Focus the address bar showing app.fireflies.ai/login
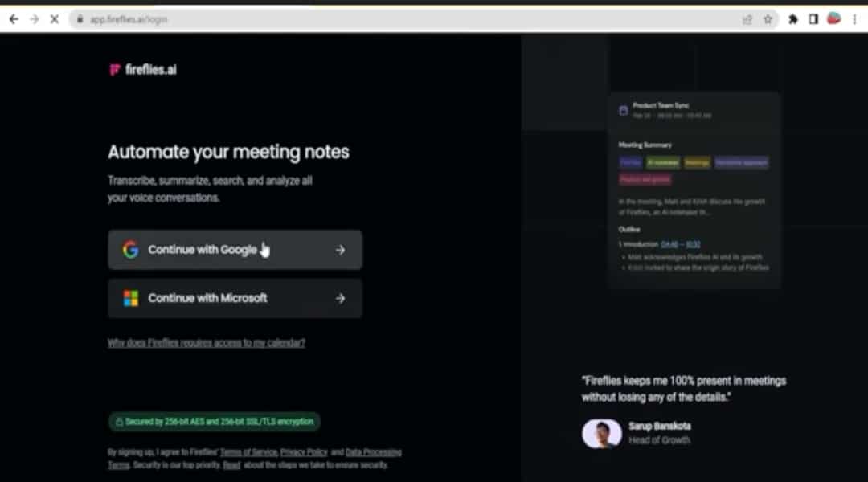This screenshot has width=868, height=482. (x=410, y=19)
